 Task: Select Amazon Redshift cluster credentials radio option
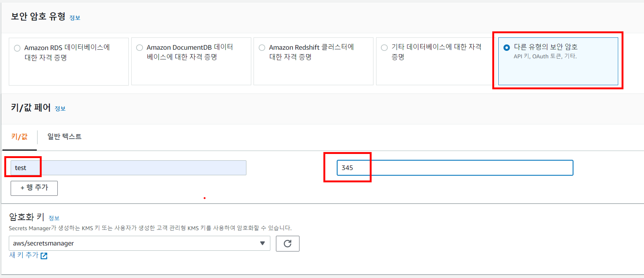[x=262, y=47]
